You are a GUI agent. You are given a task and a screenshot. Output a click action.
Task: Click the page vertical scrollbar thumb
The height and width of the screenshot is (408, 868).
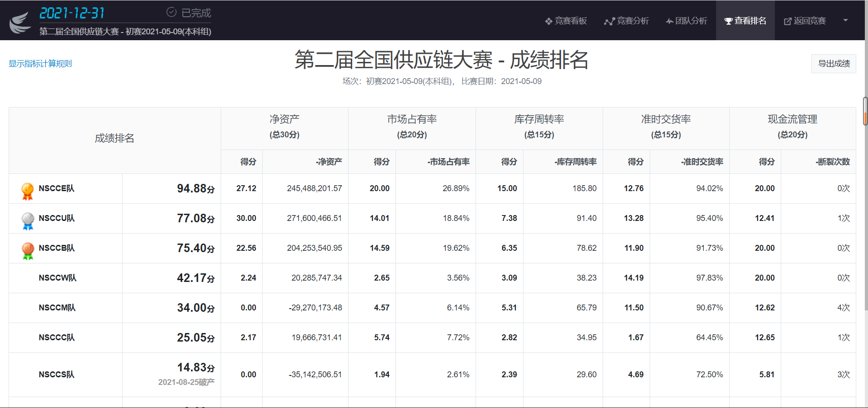click(865, 111)
